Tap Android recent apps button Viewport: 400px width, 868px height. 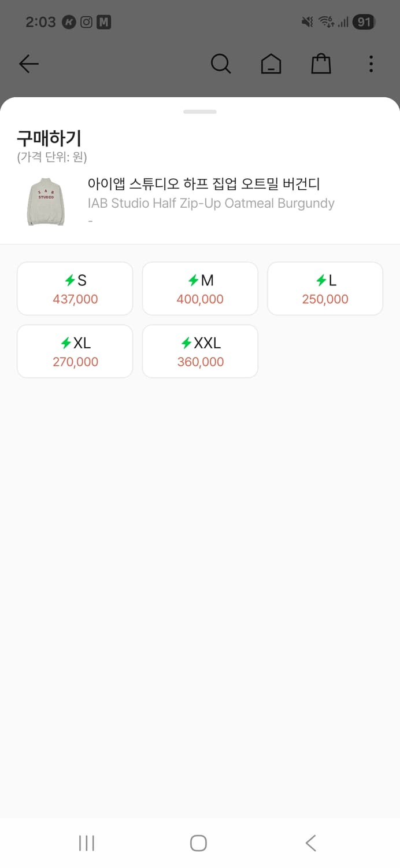87,843
